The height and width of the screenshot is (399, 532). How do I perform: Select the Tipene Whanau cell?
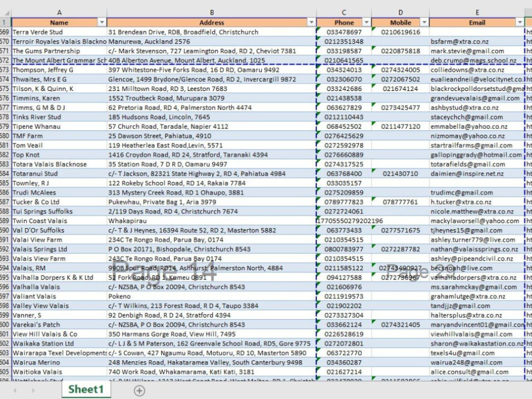point(59,126)
